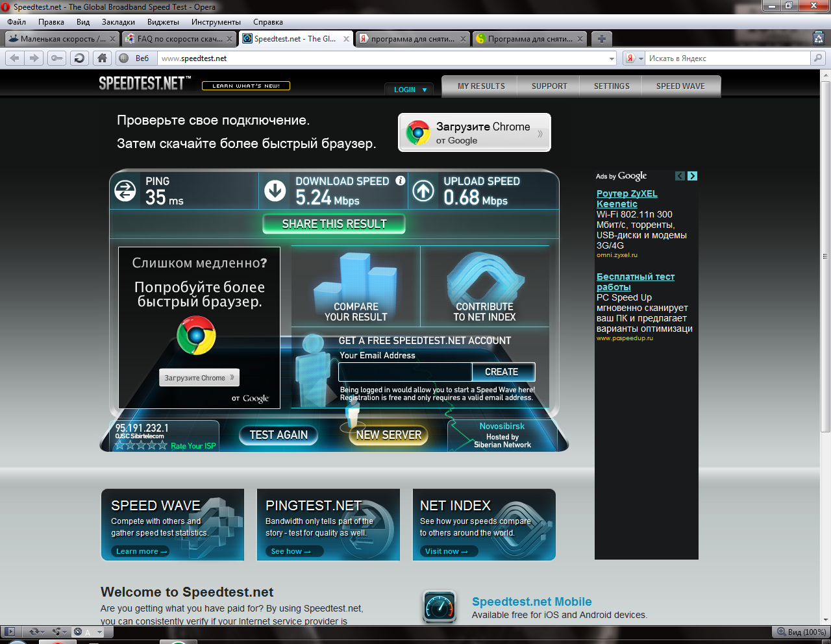
Task: Open the SUPPORT tab
Action: tap(549, 86)
